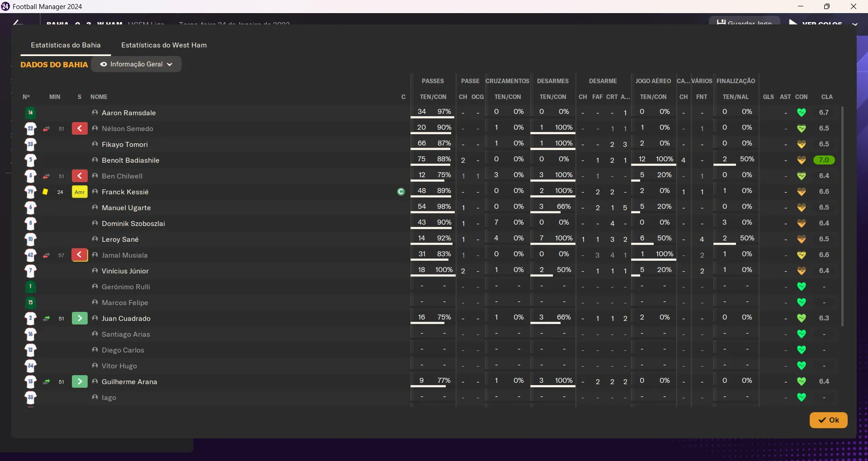Select Leroy Sané's tackles cell 7 100%

[553, 238]
